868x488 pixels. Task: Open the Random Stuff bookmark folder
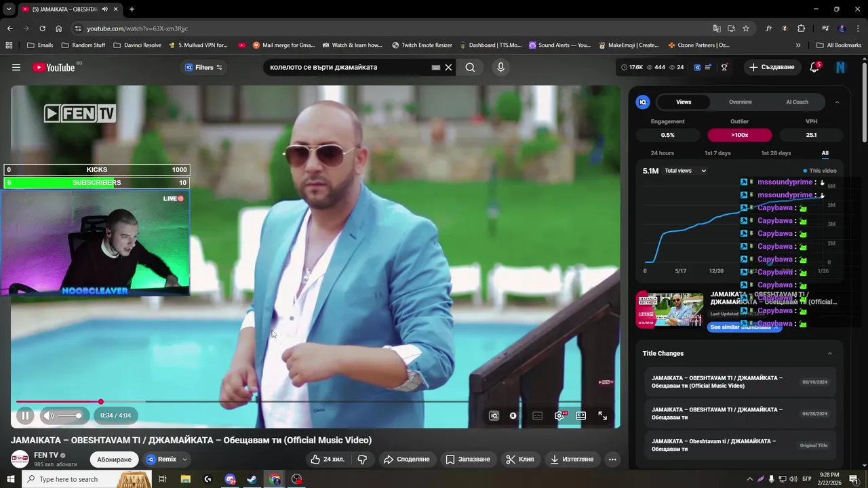(83, 45)
